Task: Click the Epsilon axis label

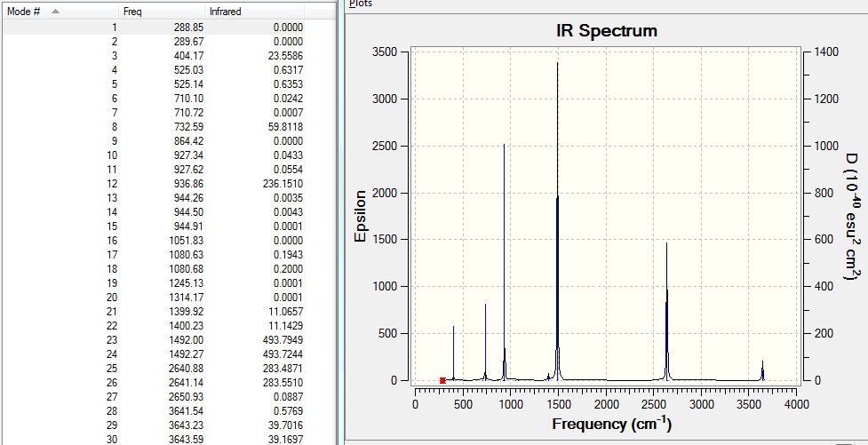Action: pos(361,216)
